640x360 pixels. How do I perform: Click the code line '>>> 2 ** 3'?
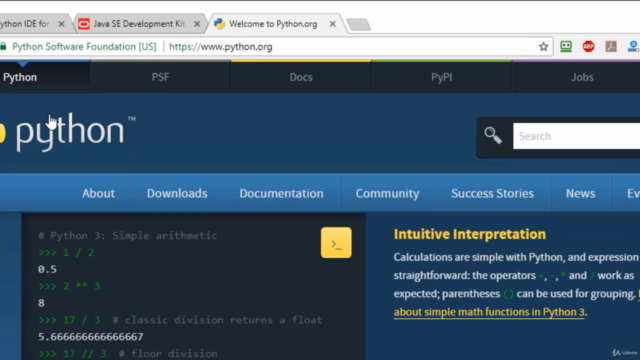coord(69,286)
